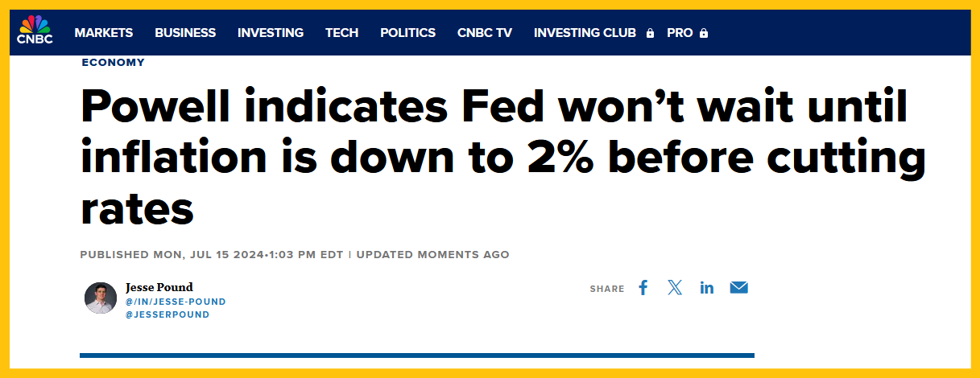Click the CNBC peacock logo

[x=35, y=30]
